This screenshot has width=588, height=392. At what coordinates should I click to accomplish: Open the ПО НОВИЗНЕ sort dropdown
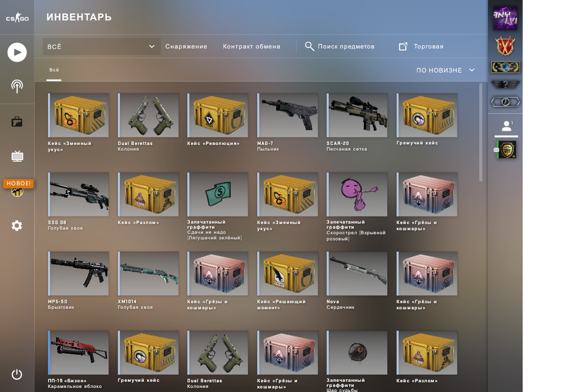tap(446, 70)
